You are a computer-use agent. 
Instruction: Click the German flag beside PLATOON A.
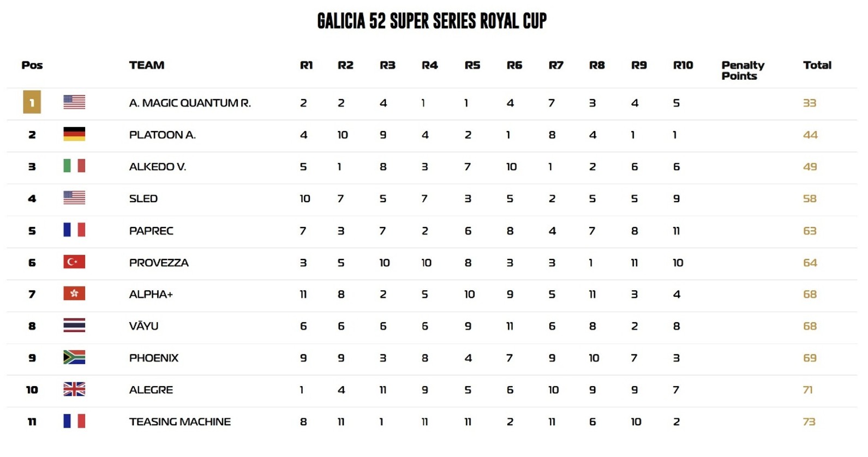coord(74,134)
